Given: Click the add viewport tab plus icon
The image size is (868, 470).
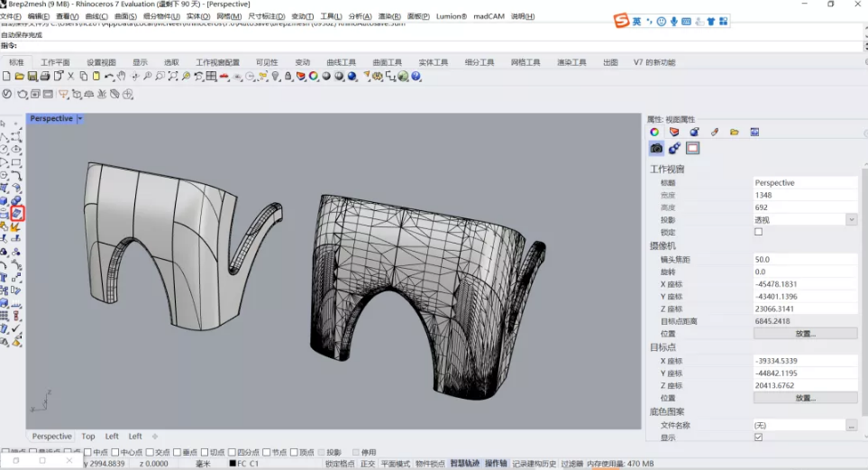Looking at the screenshot, I should (x=155, y=437).
